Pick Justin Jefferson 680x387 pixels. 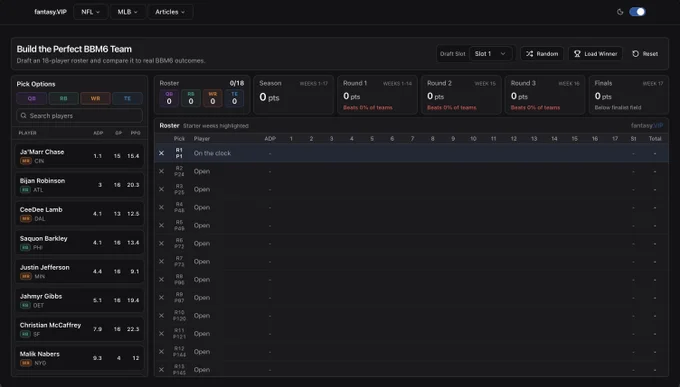[x=80, y=271]
